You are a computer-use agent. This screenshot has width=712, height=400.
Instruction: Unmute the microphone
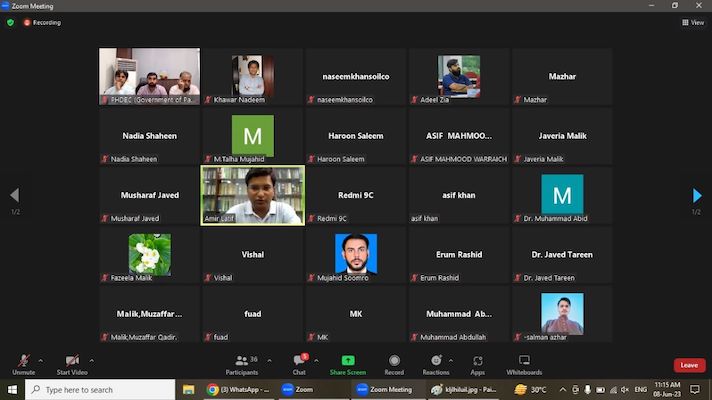coord(23,362)
